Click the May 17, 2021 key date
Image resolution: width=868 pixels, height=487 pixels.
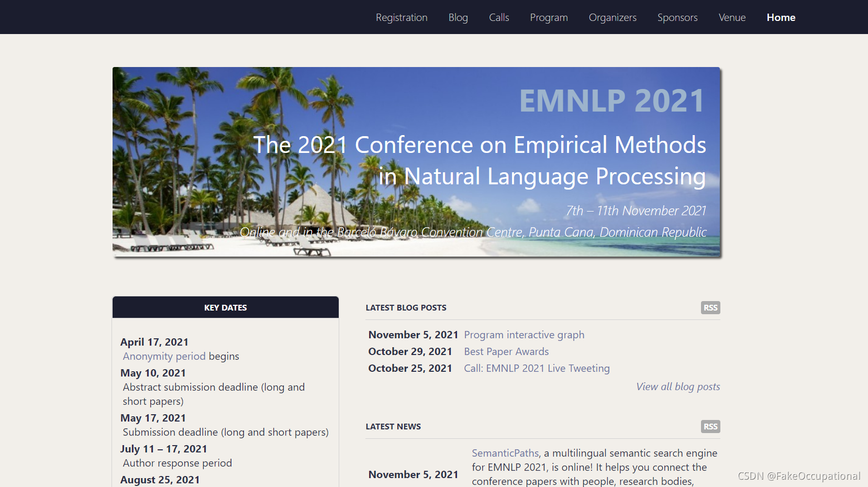pos(153,418)
